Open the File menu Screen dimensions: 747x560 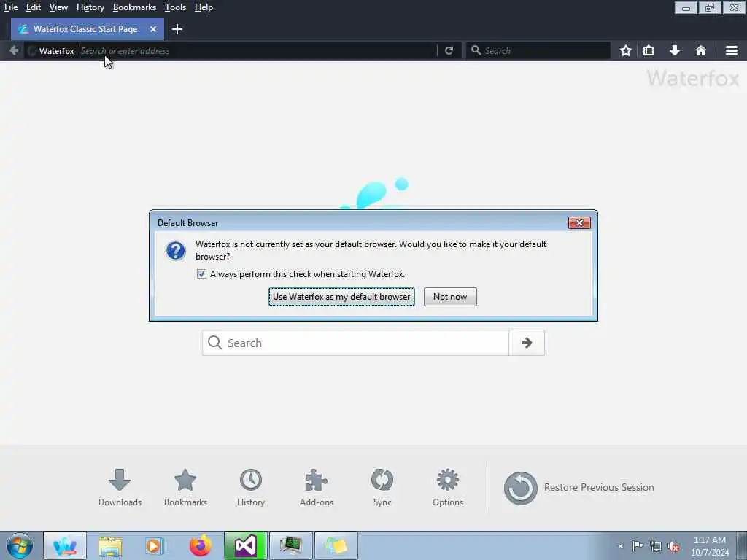[11, 7]
